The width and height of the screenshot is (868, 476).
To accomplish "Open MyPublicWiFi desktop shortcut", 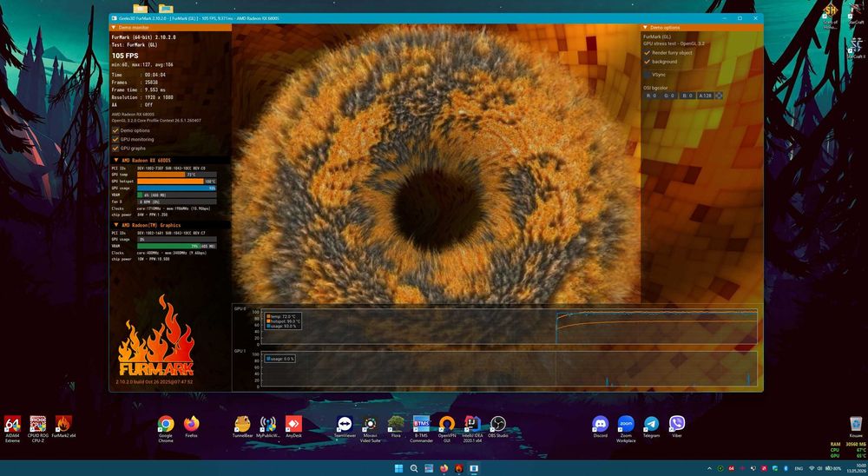I will [268, 427].
